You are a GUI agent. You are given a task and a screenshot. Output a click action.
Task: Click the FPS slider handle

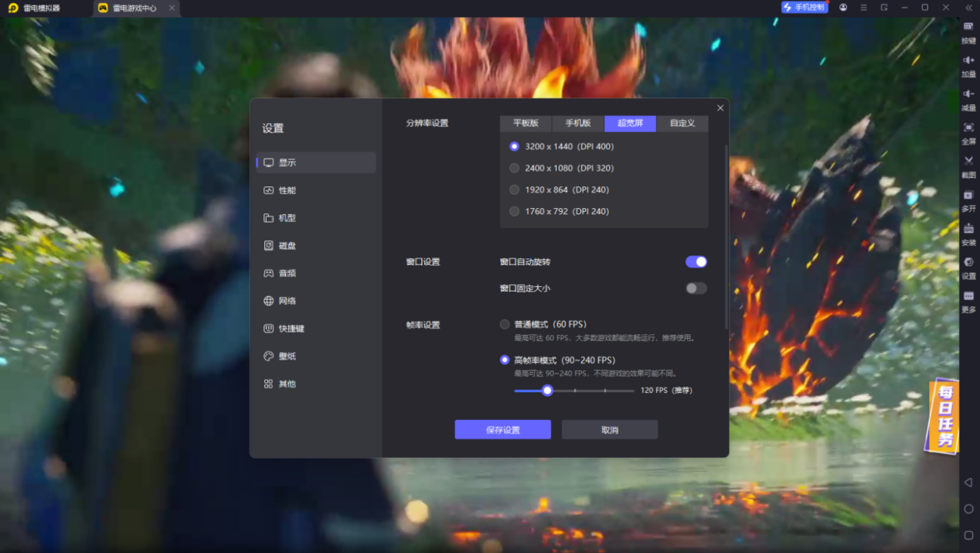click(547, 391)
